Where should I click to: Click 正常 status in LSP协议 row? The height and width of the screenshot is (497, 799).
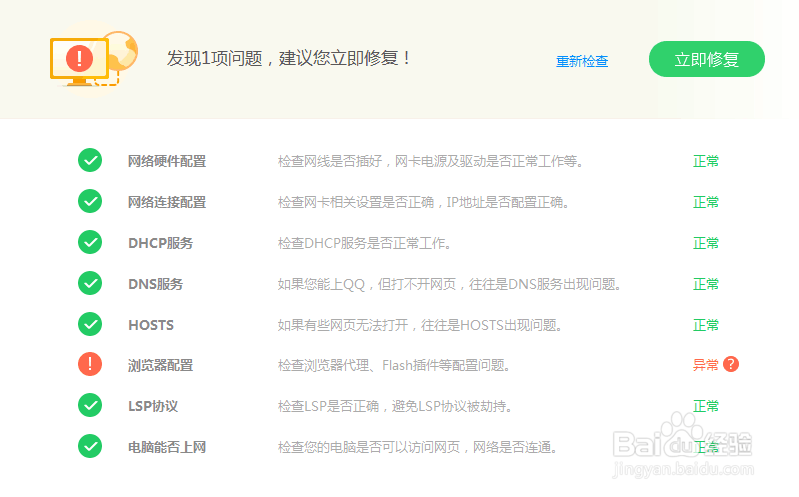(706, 406)
